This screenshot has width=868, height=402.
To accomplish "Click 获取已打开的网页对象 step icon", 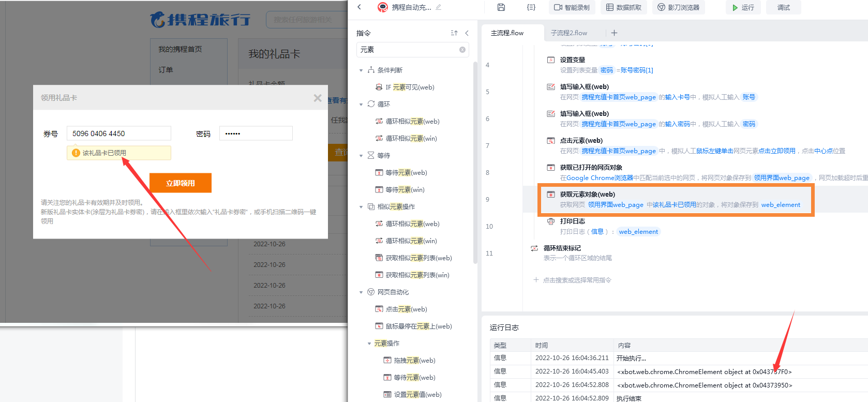I will click(551, 168).
